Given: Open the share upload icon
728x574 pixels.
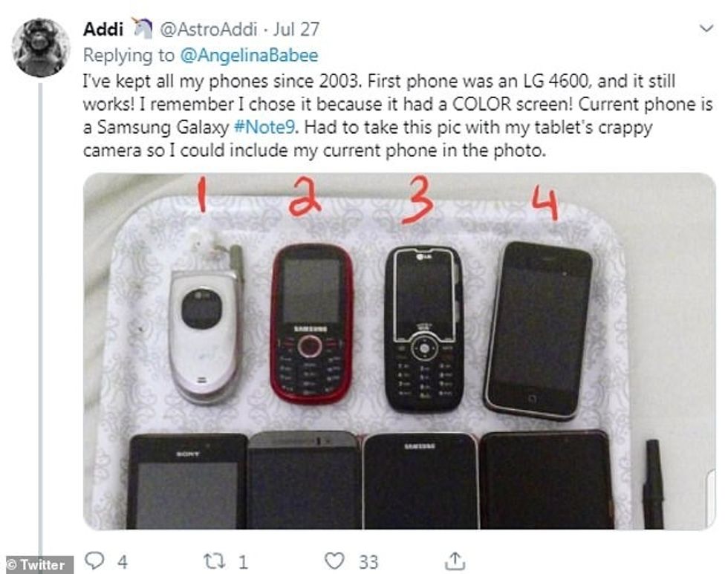Looking at the screenshot, I should coord(455,561).
